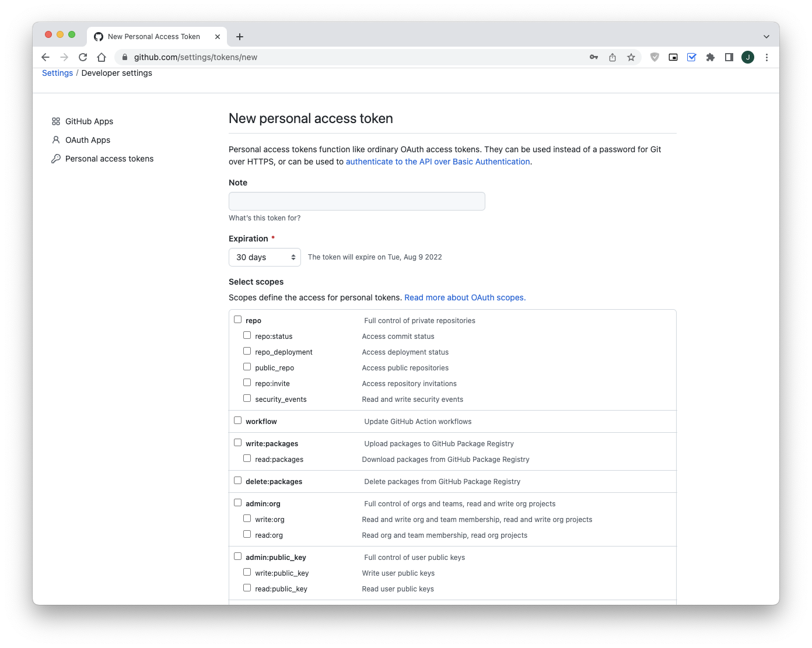Open the home page via the house icon
This screenshot has height=648, width=812.
tap(101, 57)
